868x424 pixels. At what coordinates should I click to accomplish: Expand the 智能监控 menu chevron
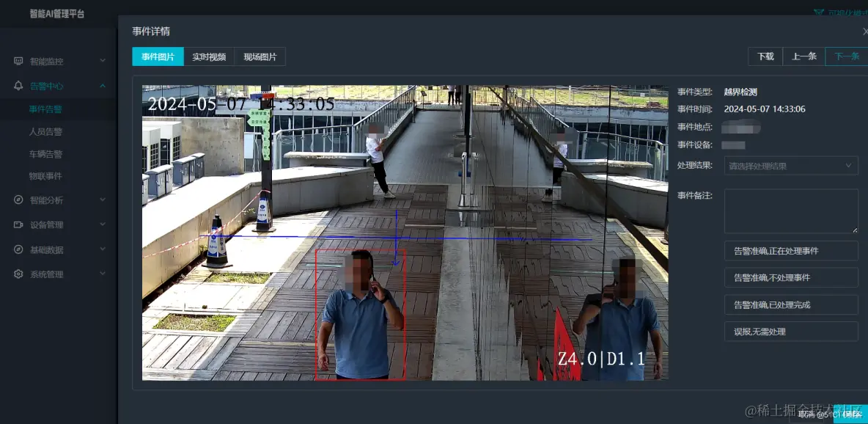point(103,60)
